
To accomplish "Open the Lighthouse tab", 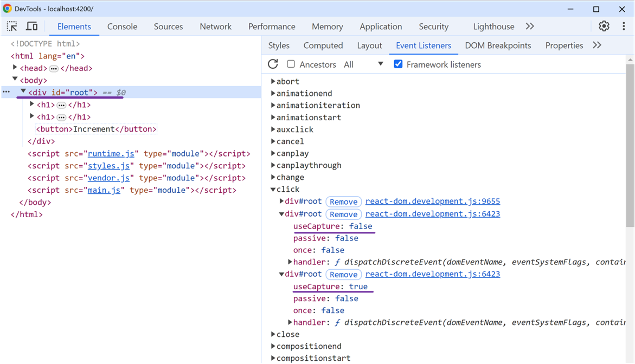I will [493, 27].
